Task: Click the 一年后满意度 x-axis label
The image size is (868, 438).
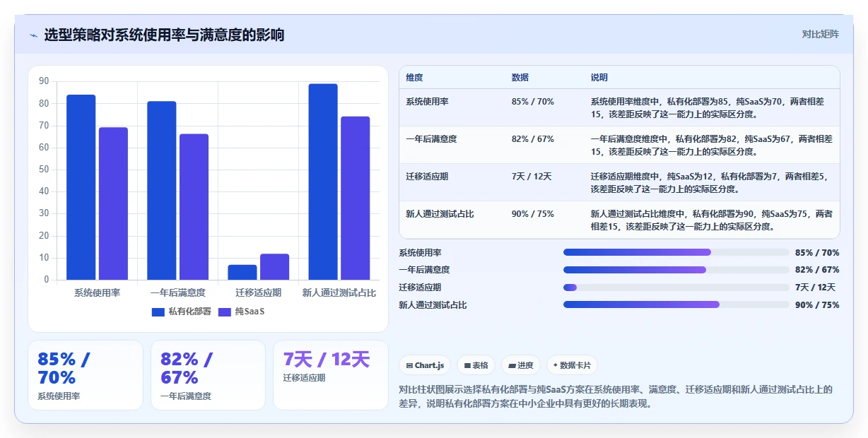Action: click(178, 292)
